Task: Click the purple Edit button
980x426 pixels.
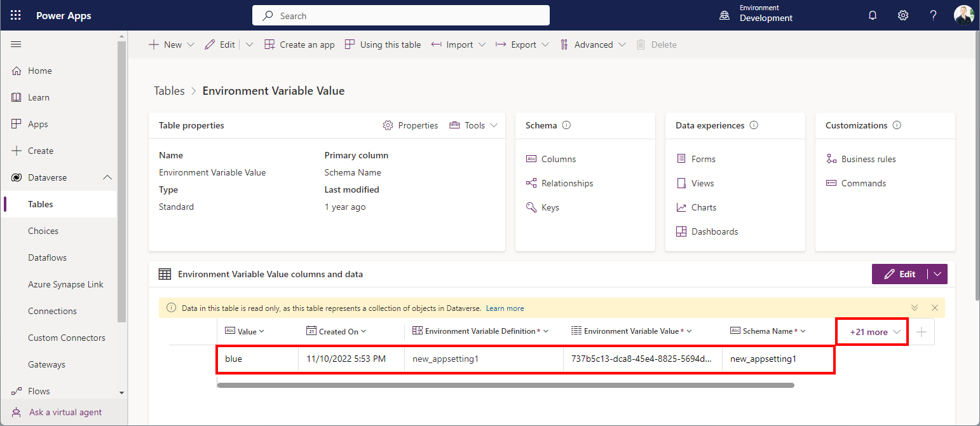Action: click(900, 274)
